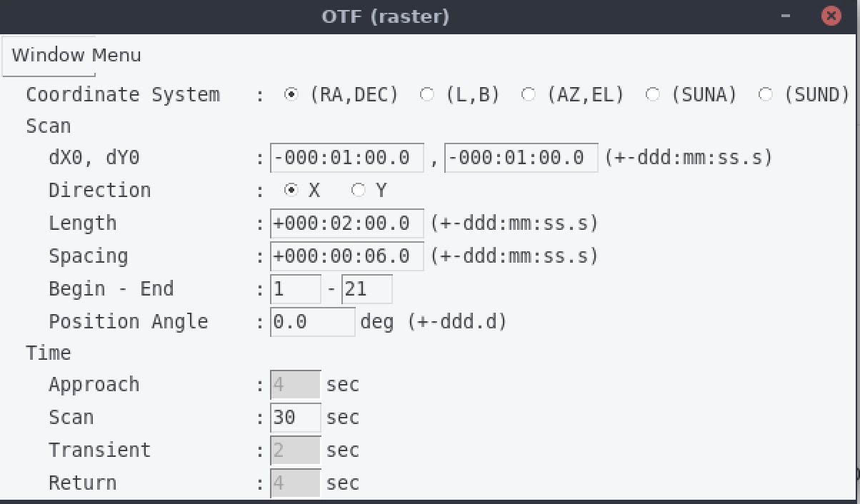
Task: Focus the Spacing input field
Action: [347, 256]
